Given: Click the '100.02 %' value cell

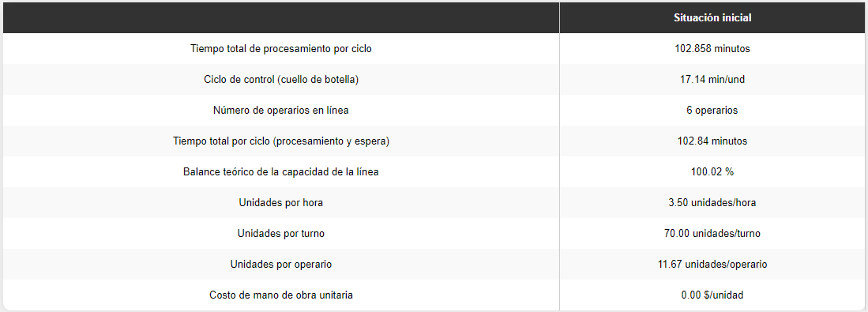Looking at the screenshot, I should (712, 172).
